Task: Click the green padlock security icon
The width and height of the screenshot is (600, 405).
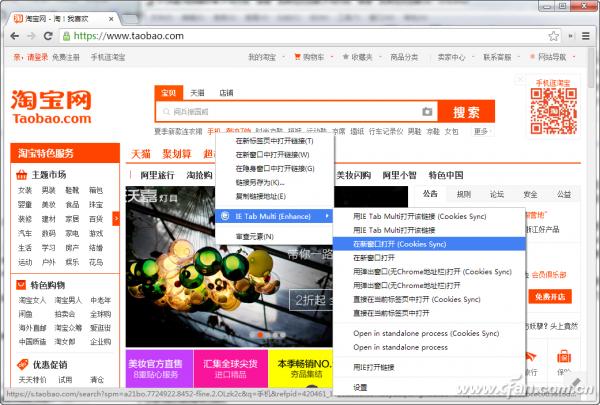Action: [x=67, y=36]
